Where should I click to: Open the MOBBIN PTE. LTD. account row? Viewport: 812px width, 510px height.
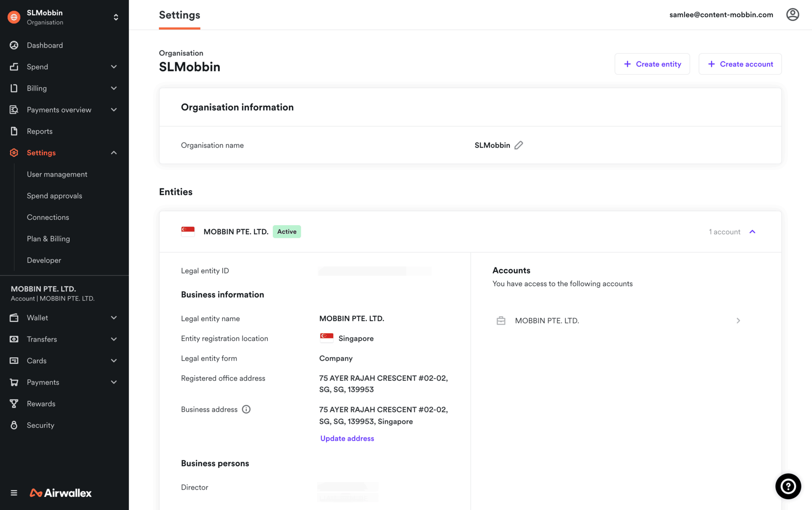pos(618,320)
